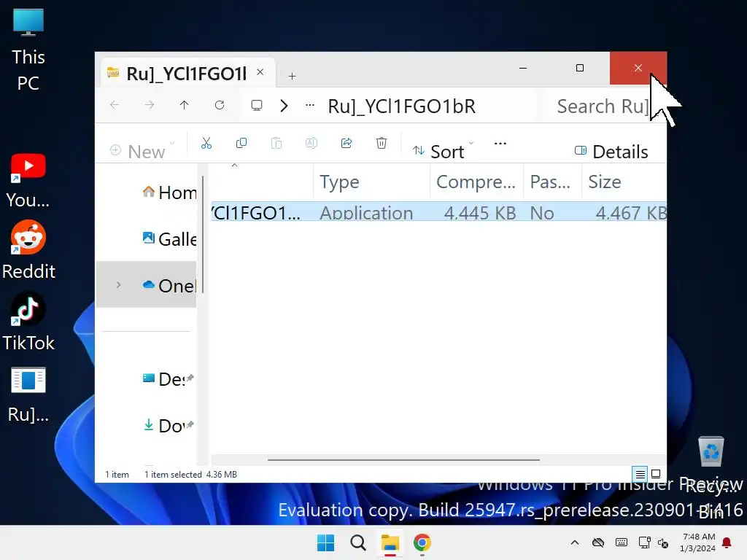Sort by the Size column header
Image resolution: width=747 pixels, height=560 pixels.
click(624, 182)
